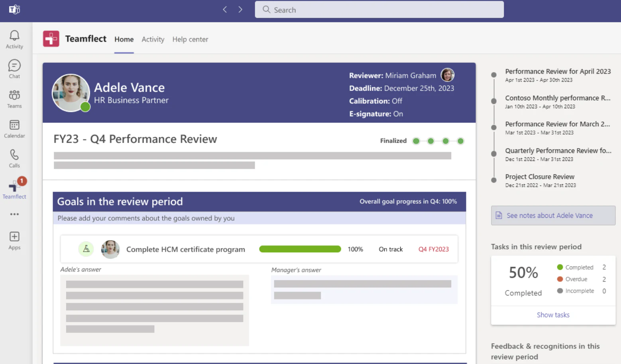The width and height of the screenshot is (621, 364).
Task: Go back with the left arrow
Action: 225,10
